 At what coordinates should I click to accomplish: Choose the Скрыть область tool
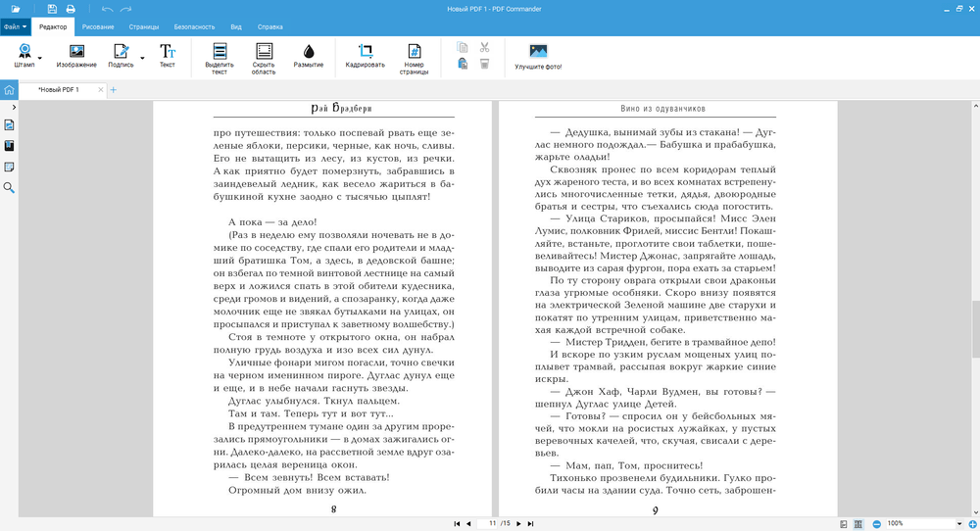(264, 59)
